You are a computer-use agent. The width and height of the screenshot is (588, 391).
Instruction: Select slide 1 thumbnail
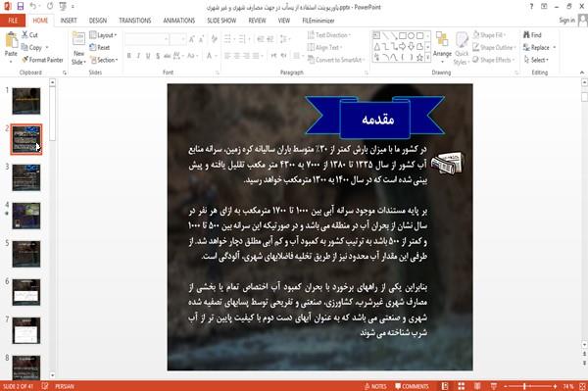[x=26, y=101]
